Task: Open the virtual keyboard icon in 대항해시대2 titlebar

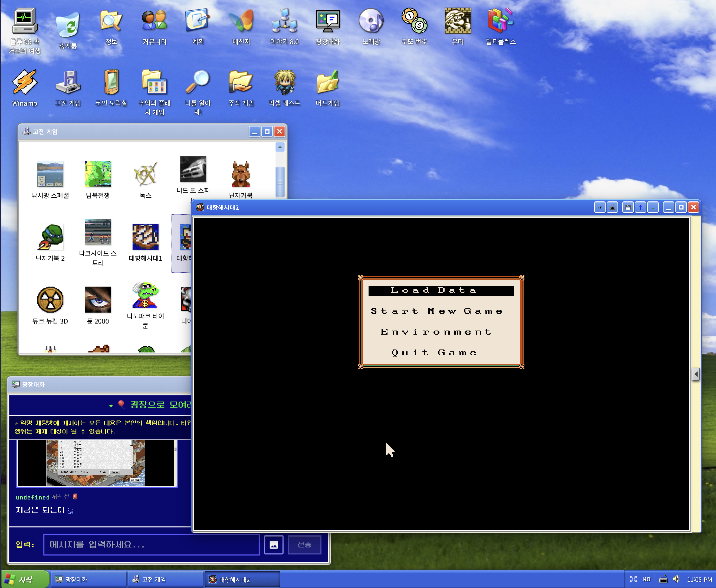Action: coord(612,207)
